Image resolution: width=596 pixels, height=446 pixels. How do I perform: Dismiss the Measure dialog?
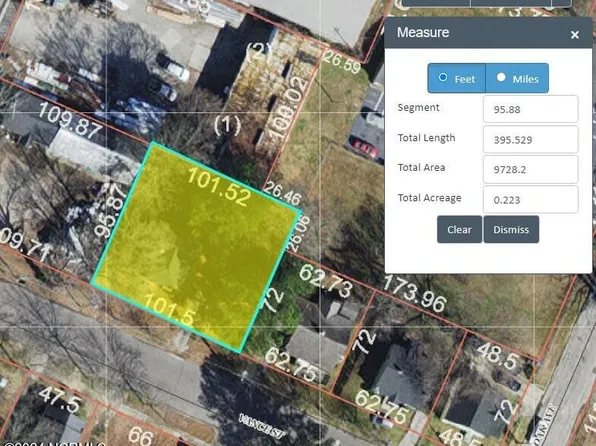point(511,229)
